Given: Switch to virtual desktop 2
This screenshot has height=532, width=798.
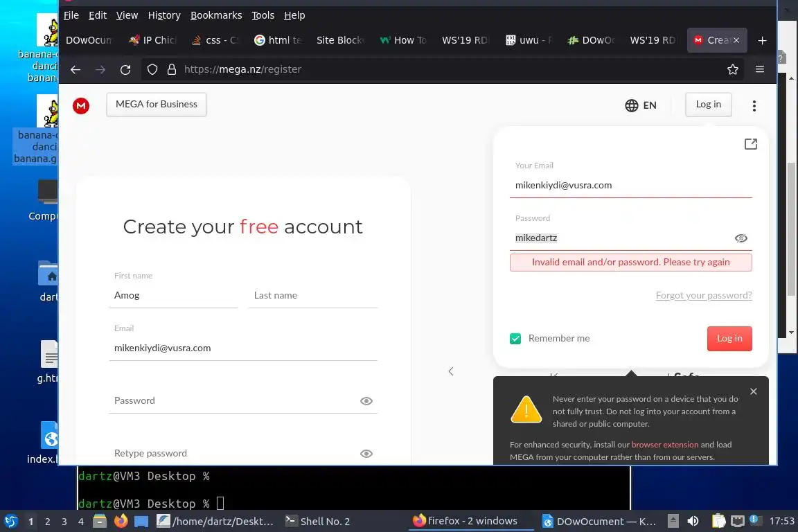Looking at the screenshot, I should (x=47, y=522).
